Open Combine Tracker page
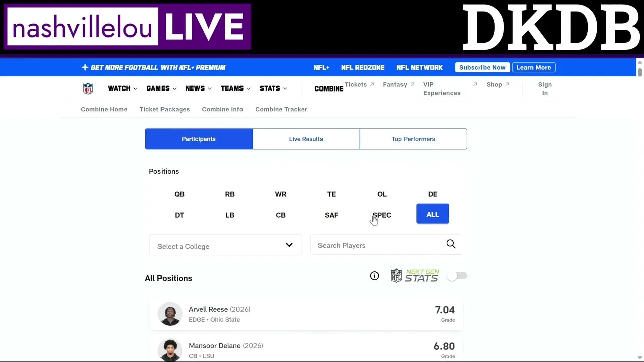The image size is (644, 362). [x=281, y=109]
